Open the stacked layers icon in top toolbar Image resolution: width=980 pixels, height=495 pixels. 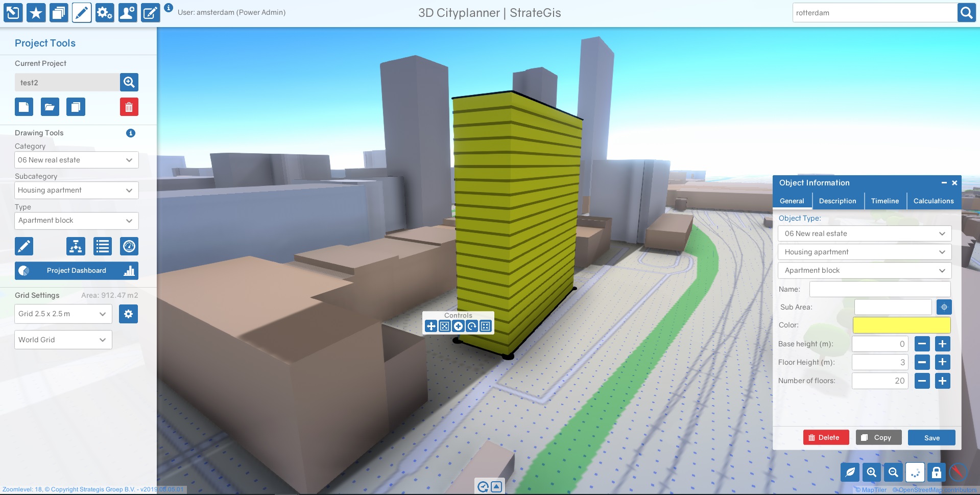coord(59,13)
